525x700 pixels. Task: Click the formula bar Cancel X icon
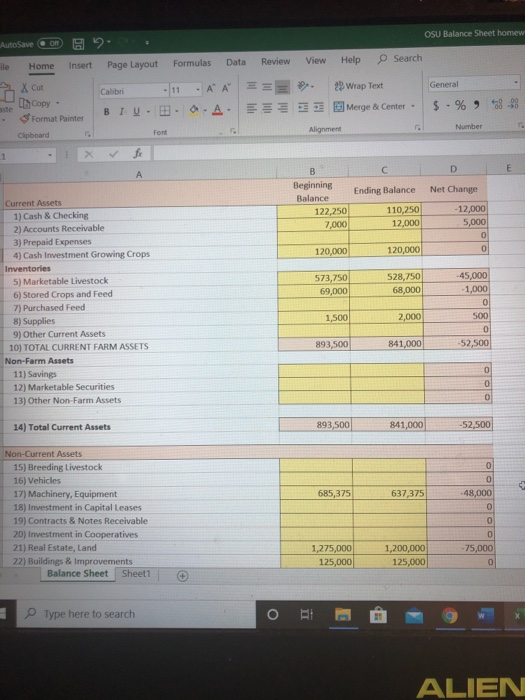pyautogui.click(x=89, y=154)
